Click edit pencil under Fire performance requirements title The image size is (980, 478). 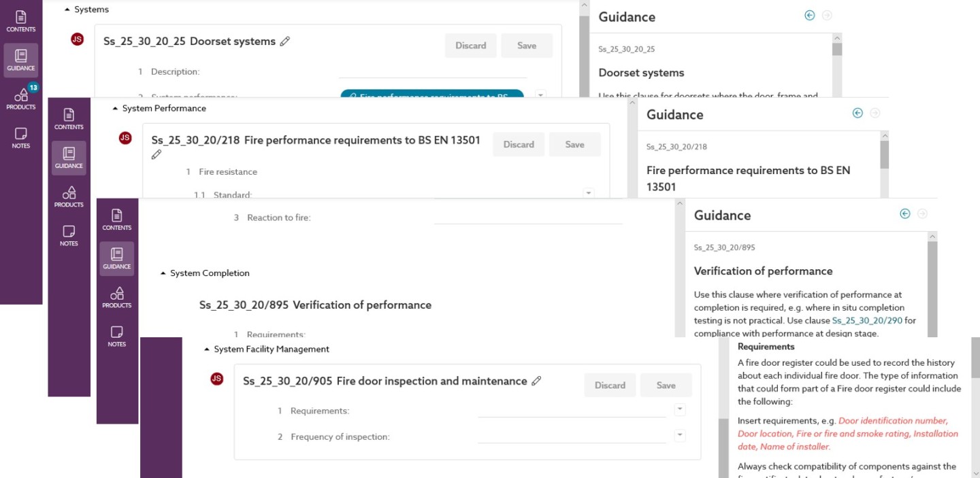157,155
